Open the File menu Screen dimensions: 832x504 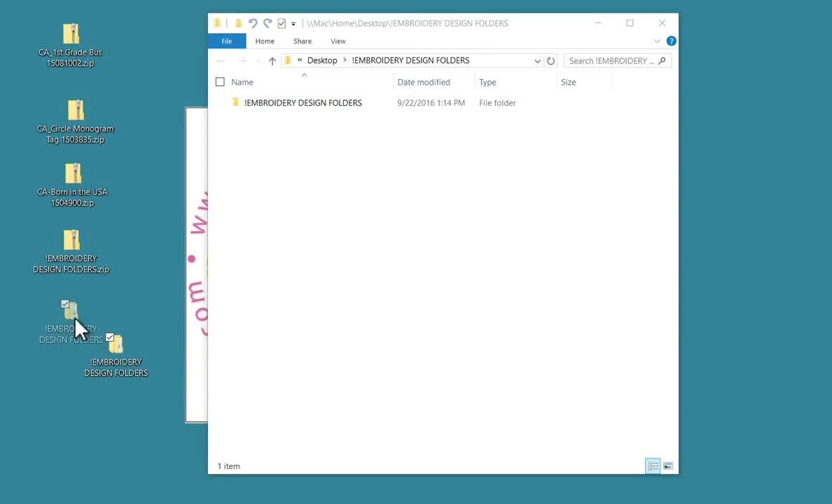(226, 41)
